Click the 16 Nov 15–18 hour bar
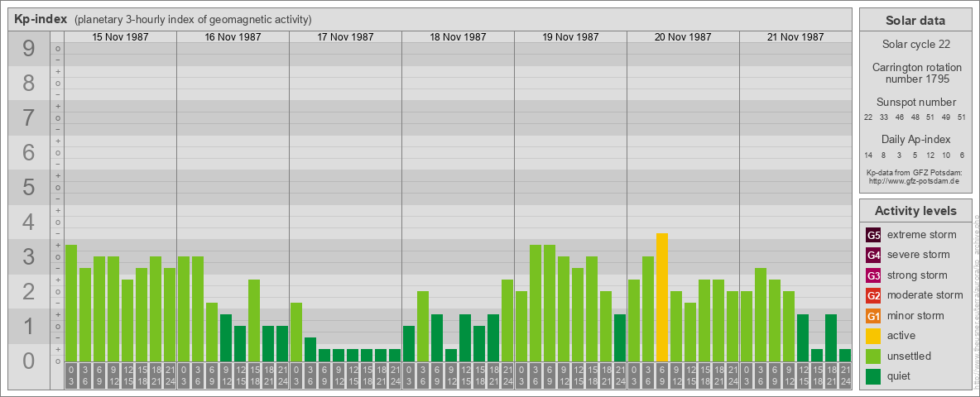 pos(254,321)
